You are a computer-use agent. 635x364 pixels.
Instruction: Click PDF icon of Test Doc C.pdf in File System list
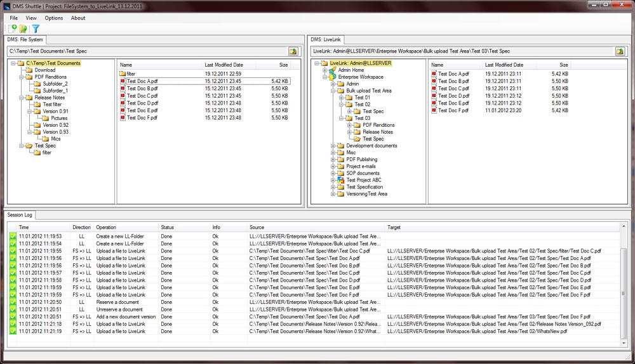(123, 96)
